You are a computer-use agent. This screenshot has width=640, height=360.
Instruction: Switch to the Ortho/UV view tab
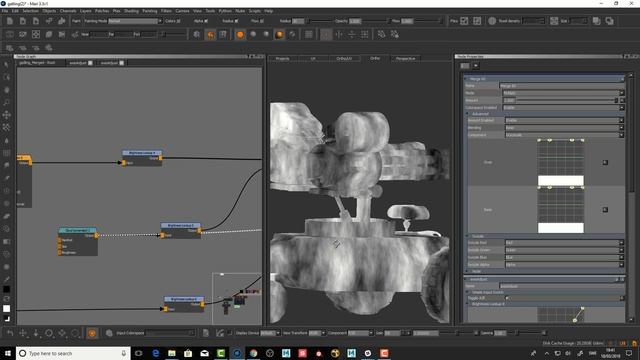[344, 59]
